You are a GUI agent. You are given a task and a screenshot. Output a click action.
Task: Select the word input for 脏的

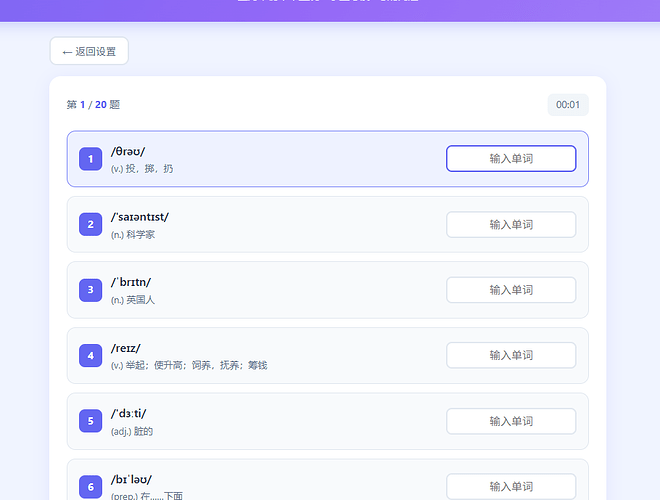pos(510,421)
